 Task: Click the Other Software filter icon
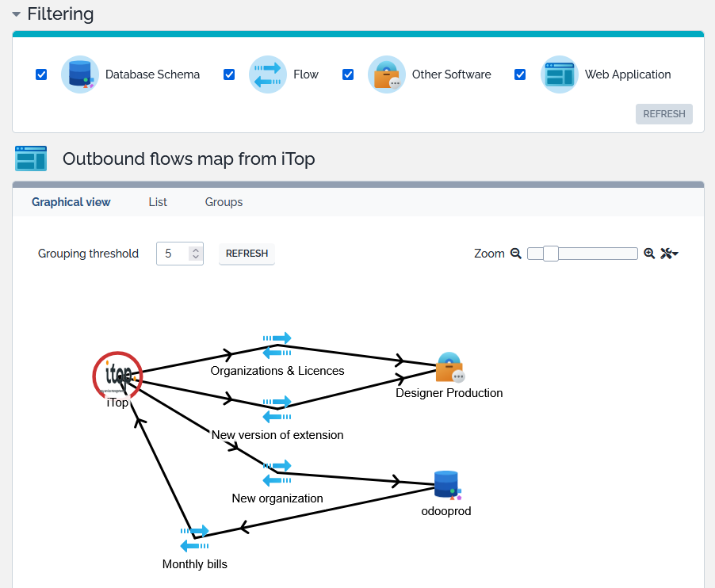(x=387, y=74)
